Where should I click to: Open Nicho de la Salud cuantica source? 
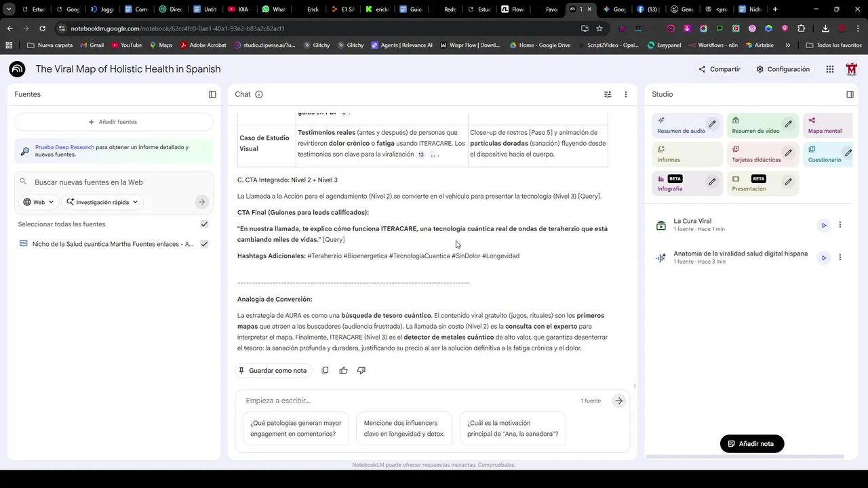pos(113,244)
